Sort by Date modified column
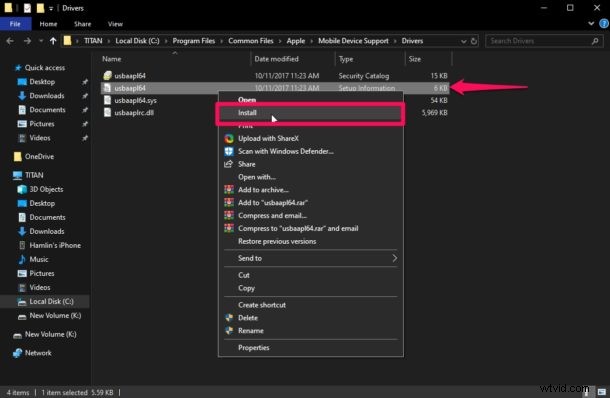Image resolution: width=610 pixels, height=398 pixels. (x=276, y=59)
